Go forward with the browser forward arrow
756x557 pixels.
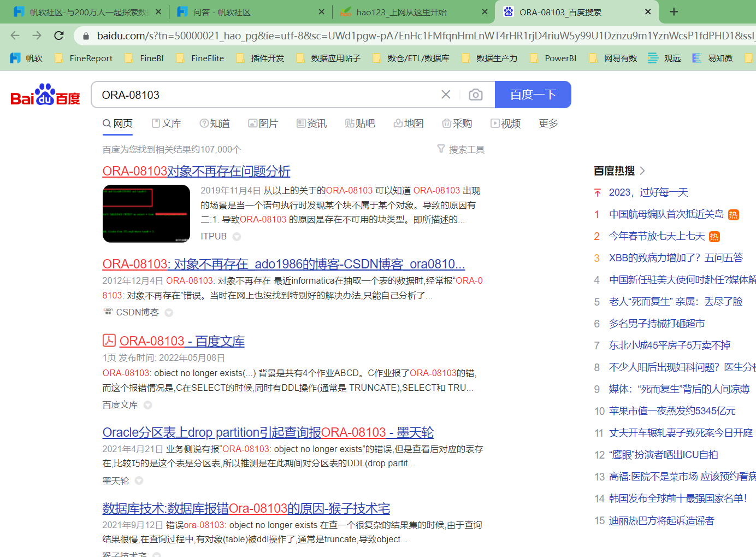[x=37, y=36]
